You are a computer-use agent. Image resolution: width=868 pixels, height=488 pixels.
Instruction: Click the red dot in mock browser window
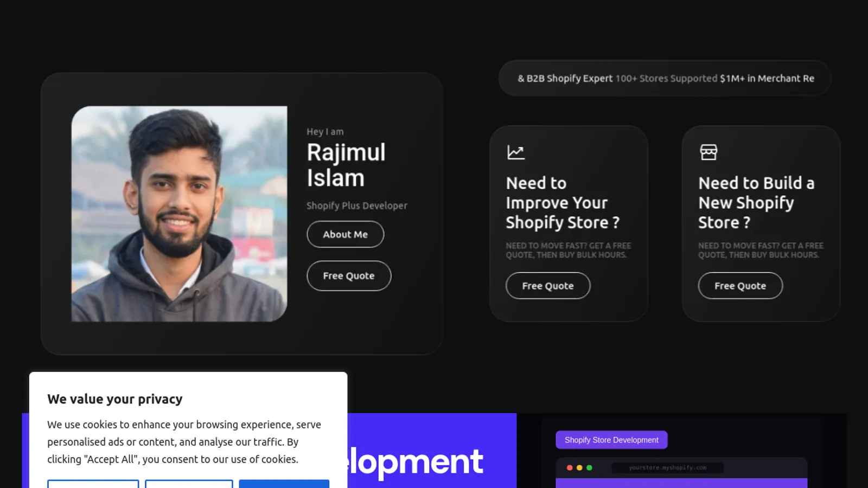click(570, 467)
